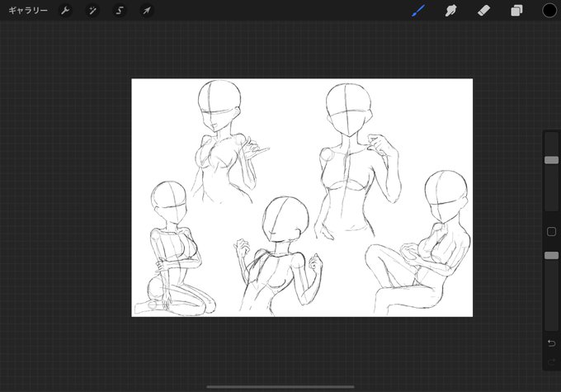
Task: Tap the square modify button in sidebar
Action: (551, 232)
